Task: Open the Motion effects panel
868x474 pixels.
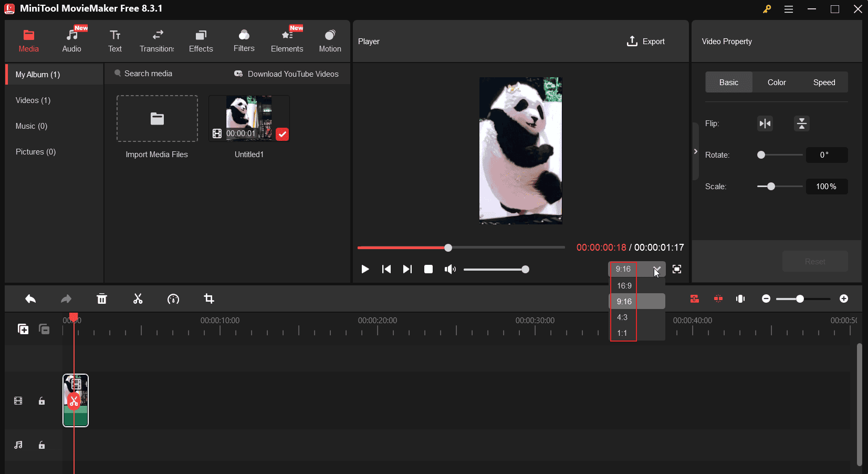Action: pyautogui.click(x=330, y=39)
